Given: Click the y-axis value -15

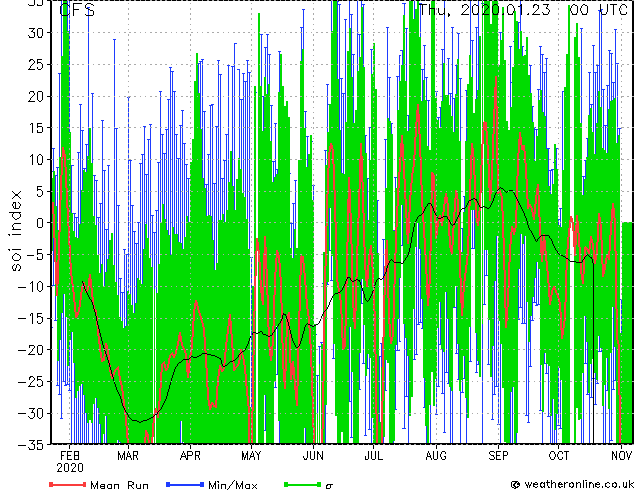Looking at the screenshot, I should coord(31,318).
